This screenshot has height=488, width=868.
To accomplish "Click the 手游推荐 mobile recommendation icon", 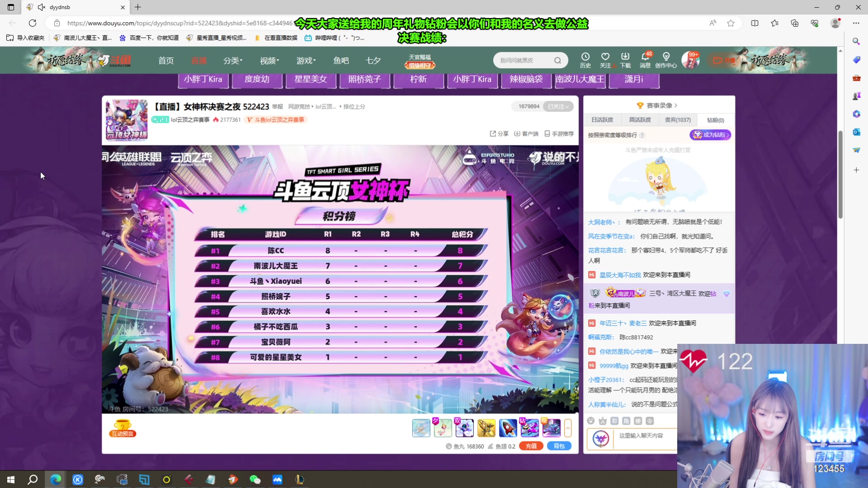I will point(559,134).
